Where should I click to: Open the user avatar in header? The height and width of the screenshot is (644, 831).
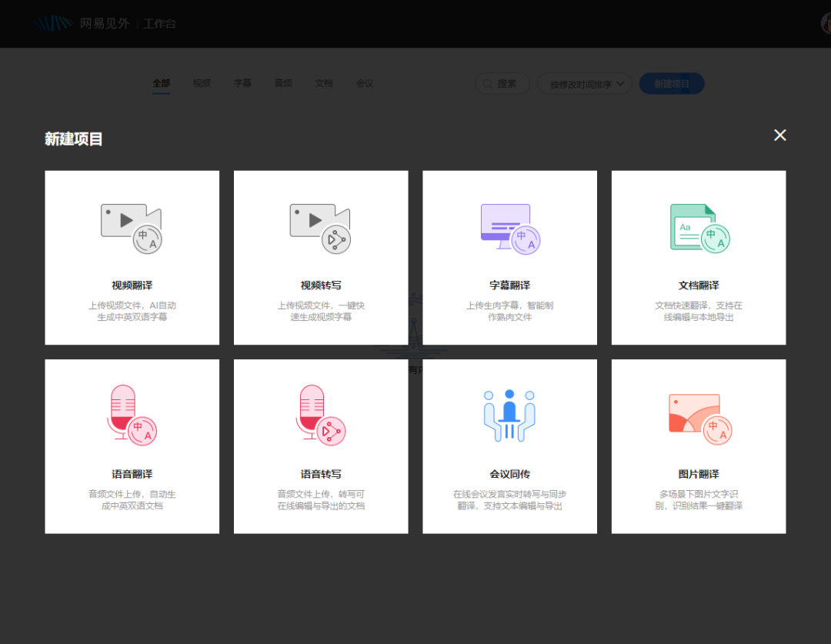click(x=826, y=23)
